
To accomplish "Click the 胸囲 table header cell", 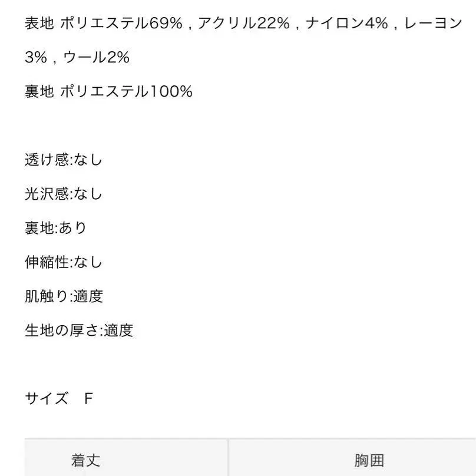I will coord(369,460).
